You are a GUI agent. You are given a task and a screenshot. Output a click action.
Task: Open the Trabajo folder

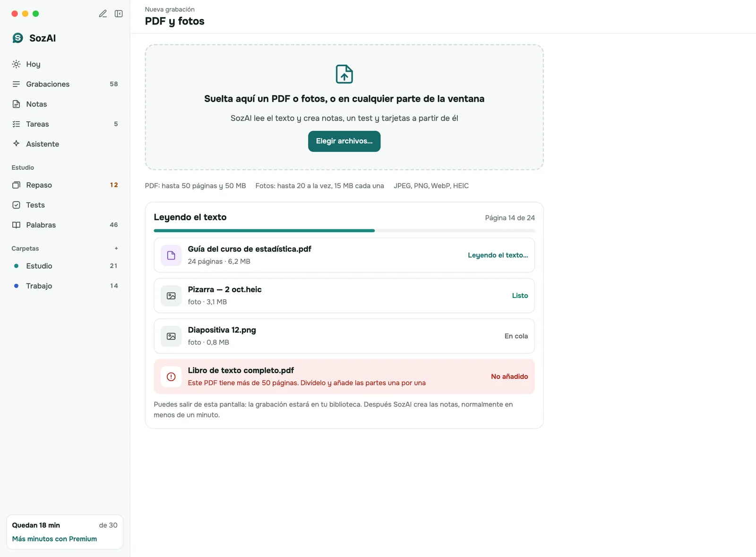click(65, 286)
